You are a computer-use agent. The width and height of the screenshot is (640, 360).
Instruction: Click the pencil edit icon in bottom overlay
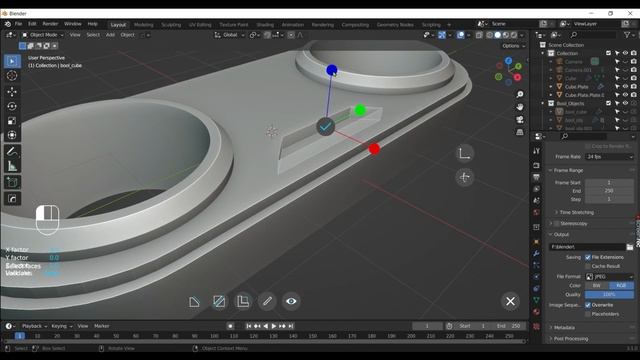[x=267, y=301]
